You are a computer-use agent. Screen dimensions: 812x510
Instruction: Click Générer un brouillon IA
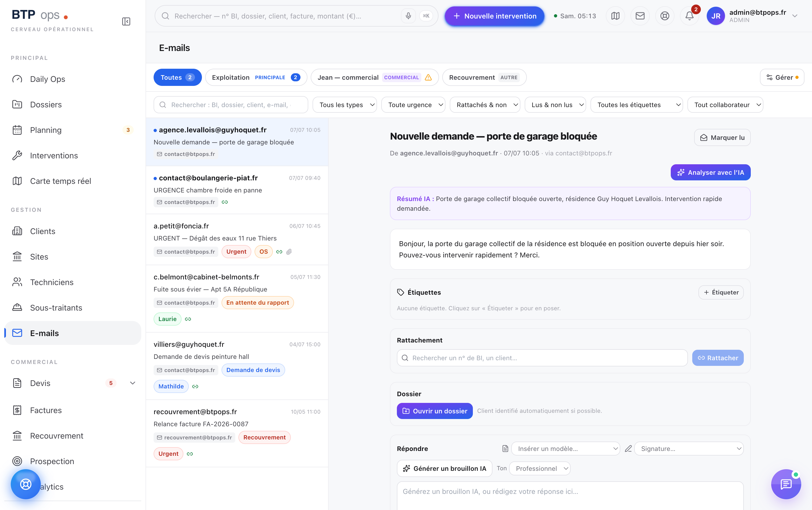pyautogui.click(x=444, y=469)
